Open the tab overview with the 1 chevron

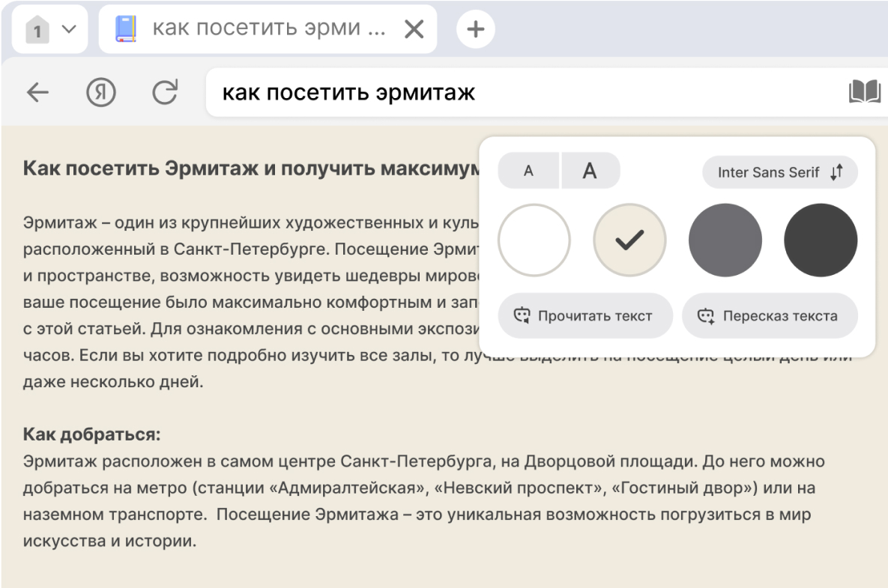[x=49, y=28]
